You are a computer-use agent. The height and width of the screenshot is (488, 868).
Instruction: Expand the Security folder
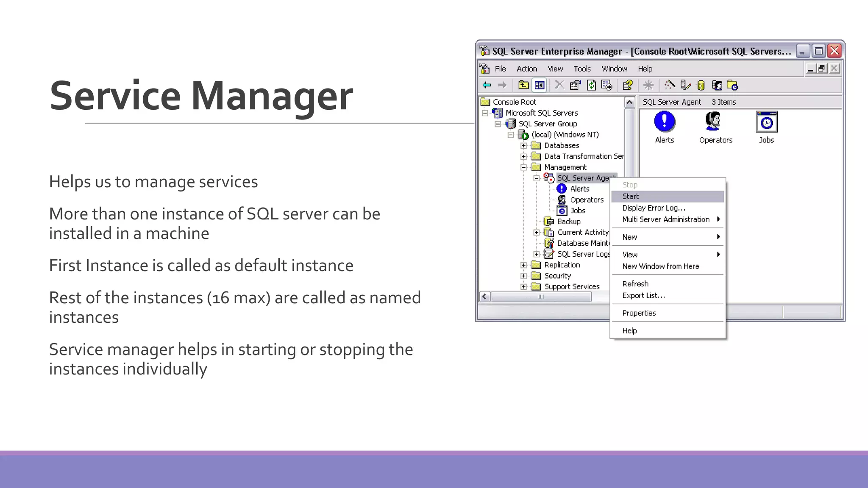point(524,276)
